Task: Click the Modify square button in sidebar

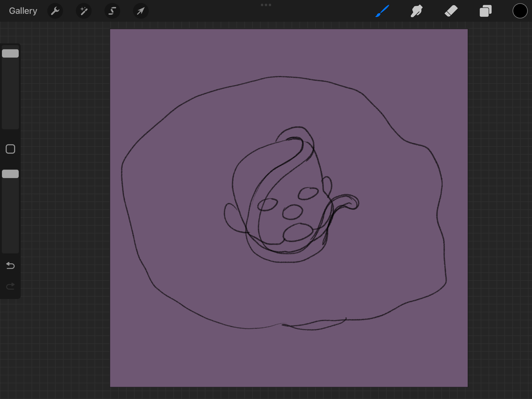Action: (10, 149)
